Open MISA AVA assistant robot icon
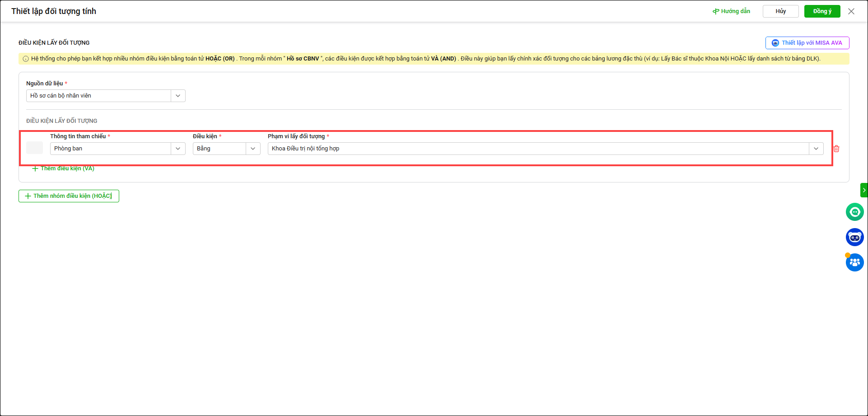The height and width of the screenshot is (416, 868). tap(854, 237)
